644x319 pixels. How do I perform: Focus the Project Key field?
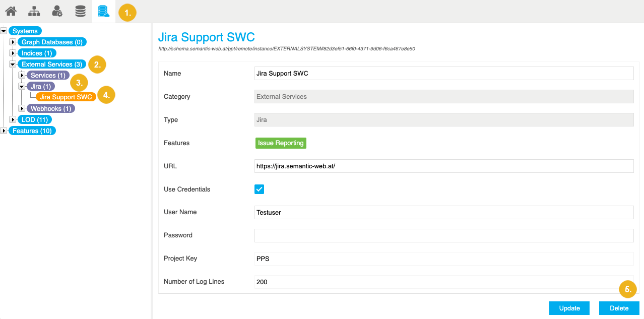(444, 259)
